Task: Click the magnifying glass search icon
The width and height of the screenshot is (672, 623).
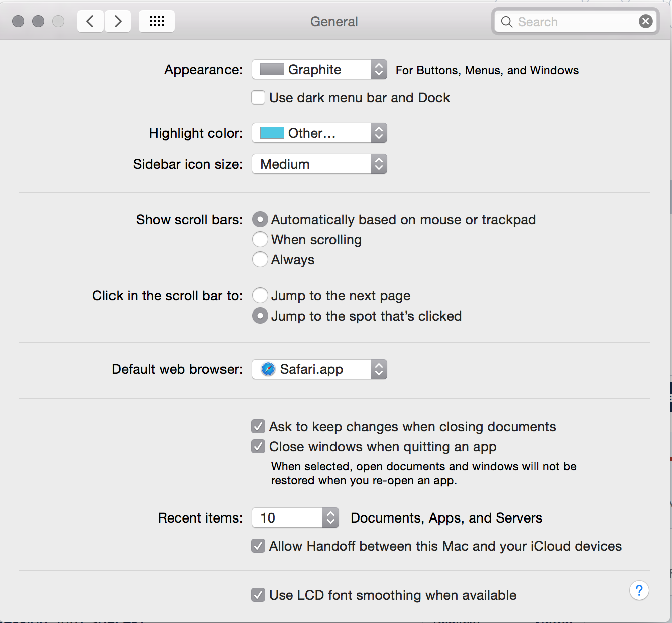Action: (507, 22)
